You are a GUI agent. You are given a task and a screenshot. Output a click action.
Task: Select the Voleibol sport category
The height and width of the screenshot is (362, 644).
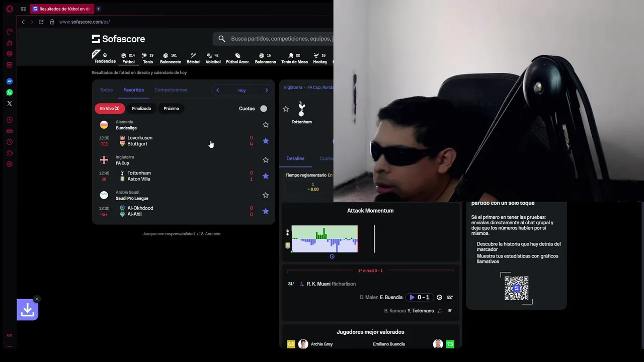coord(213,58)
